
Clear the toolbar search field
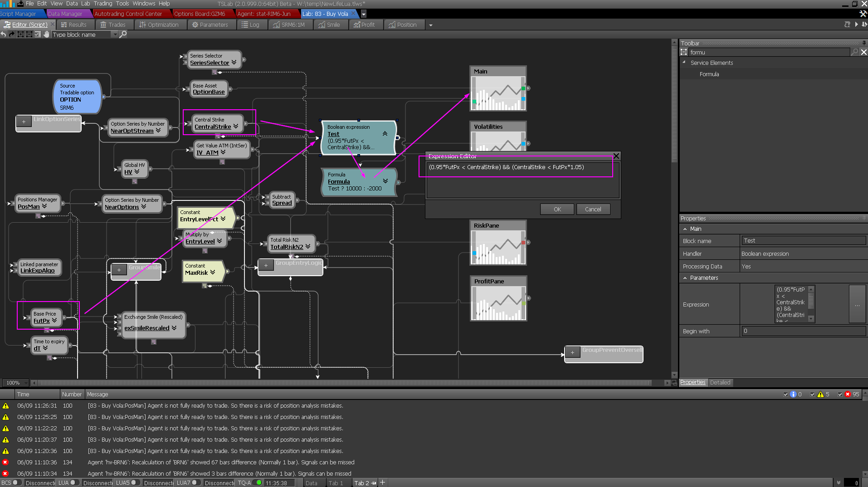[x=863, y=52]
